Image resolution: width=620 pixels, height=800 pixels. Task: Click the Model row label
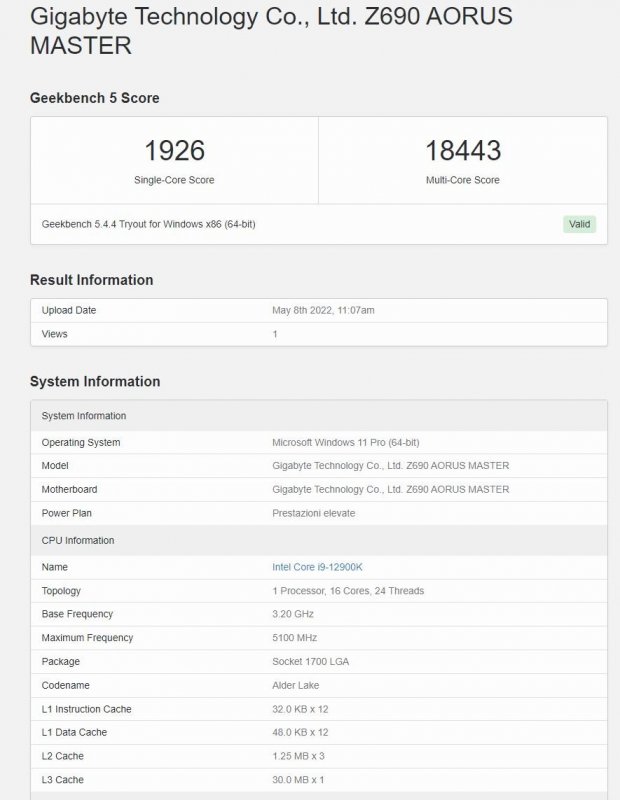55,465
